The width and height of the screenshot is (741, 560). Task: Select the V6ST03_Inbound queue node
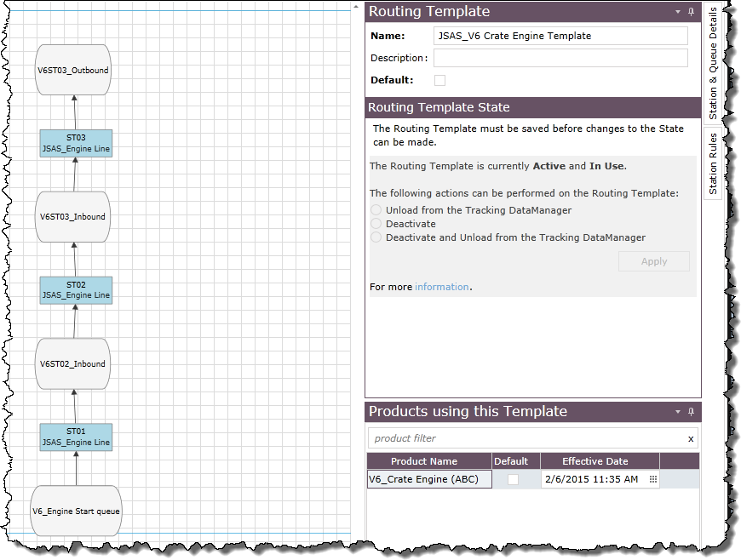(72, 217)
